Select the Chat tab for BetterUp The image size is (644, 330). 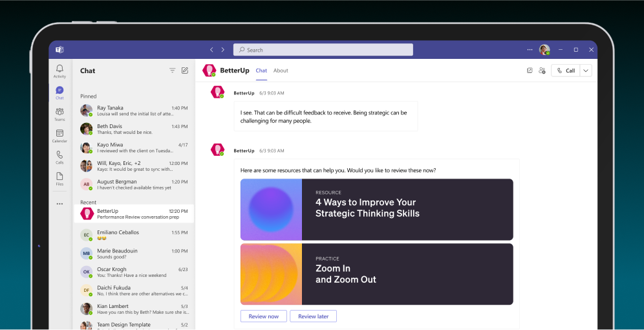261,71
